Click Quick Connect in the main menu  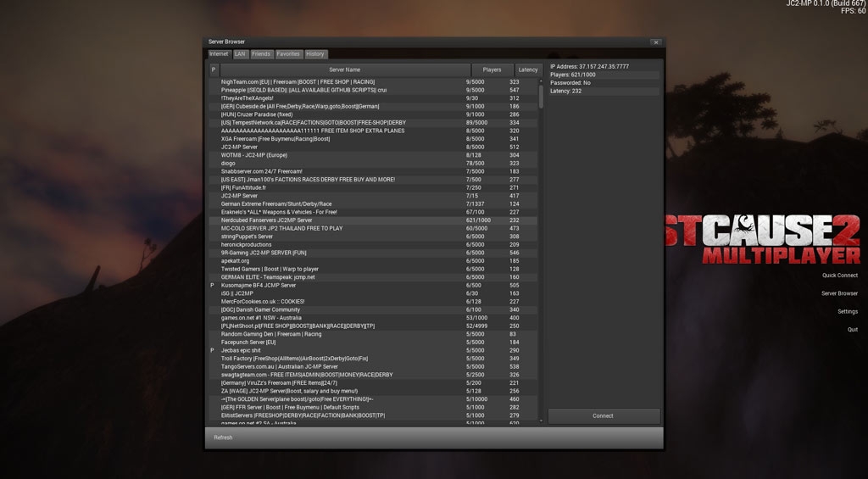coord(839,276)
